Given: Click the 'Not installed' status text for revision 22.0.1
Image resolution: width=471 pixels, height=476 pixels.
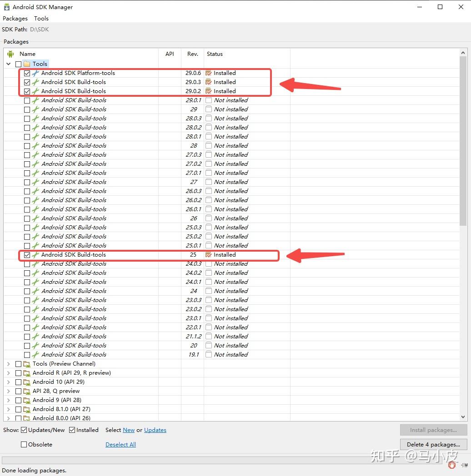Looking at the screenshot, I should point(231,327).
